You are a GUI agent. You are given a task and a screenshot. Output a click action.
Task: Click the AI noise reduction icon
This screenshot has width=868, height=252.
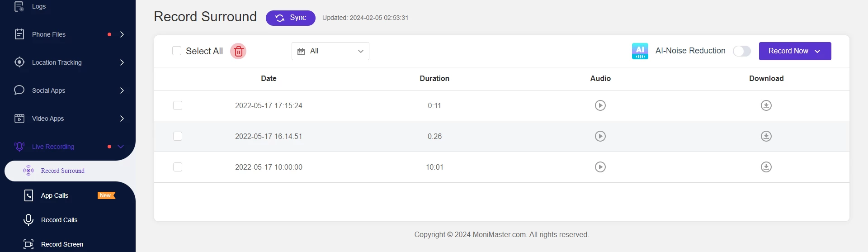point(640,51)
